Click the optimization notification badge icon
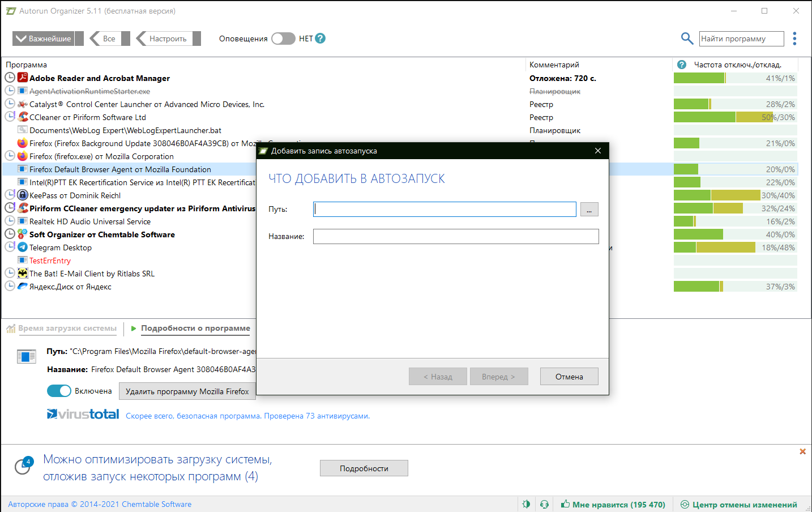 (23, 466)
